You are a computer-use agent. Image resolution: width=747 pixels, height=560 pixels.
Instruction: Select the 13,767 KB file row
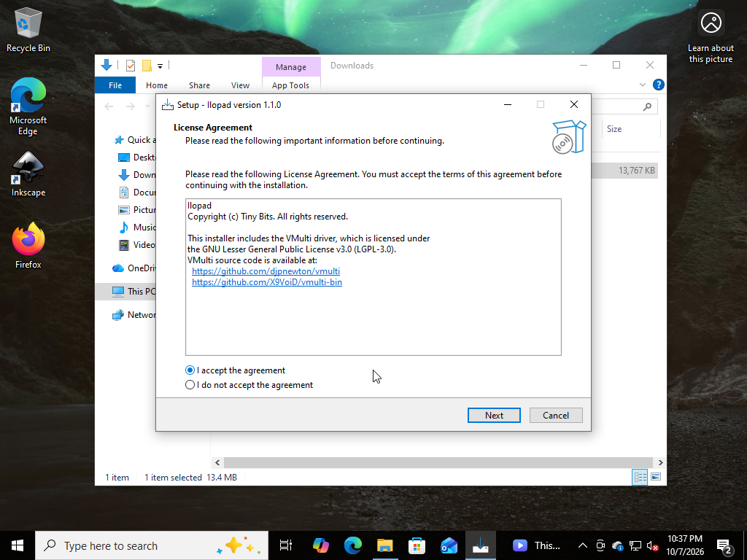[624, 171]
